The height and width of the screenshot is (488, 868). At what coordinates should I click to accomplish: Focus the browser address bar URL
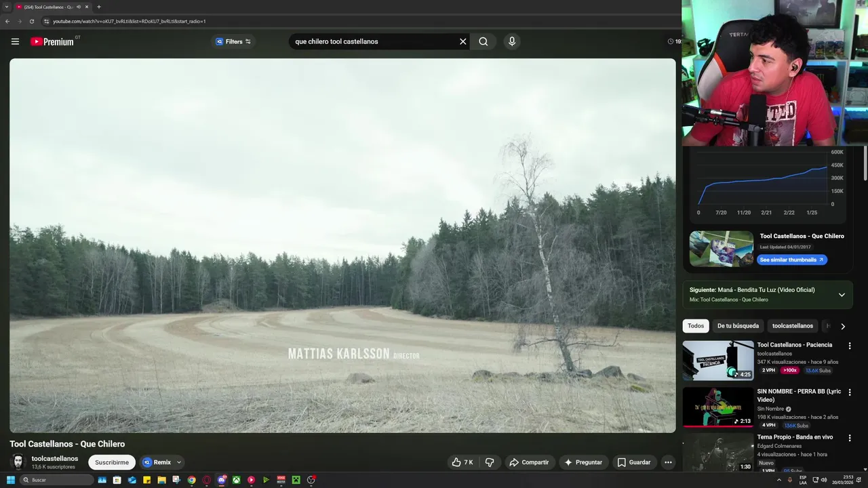tap(129, 21)
